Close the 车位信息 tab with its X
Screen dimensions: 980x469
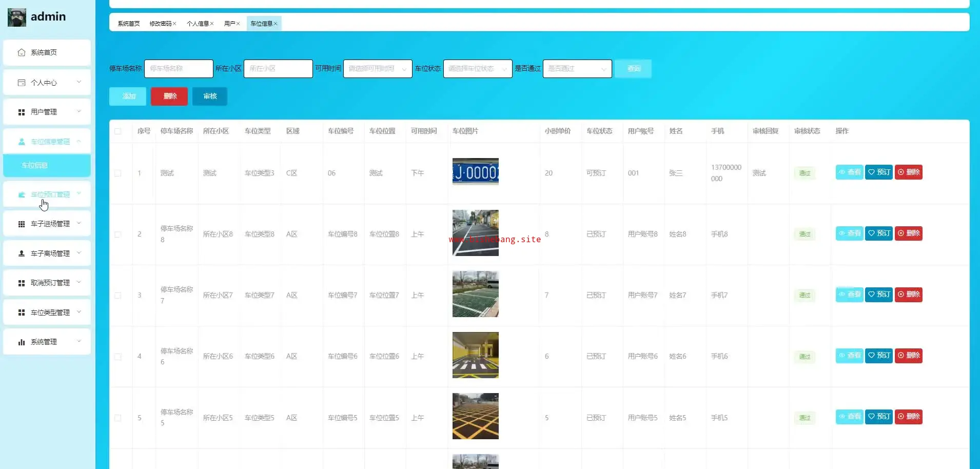pyautogui.click(x=276, y=24)
